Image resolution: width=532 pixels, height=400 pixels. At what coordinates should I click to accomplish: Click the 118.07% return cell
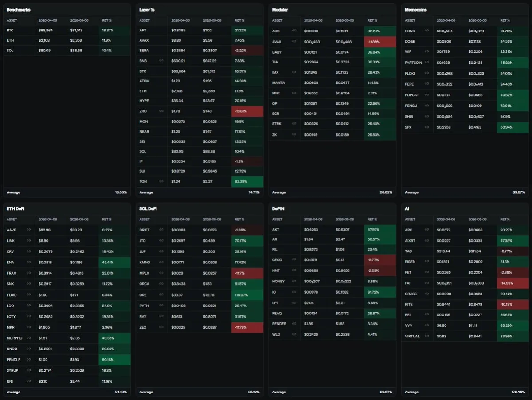(x=247, y=294)
